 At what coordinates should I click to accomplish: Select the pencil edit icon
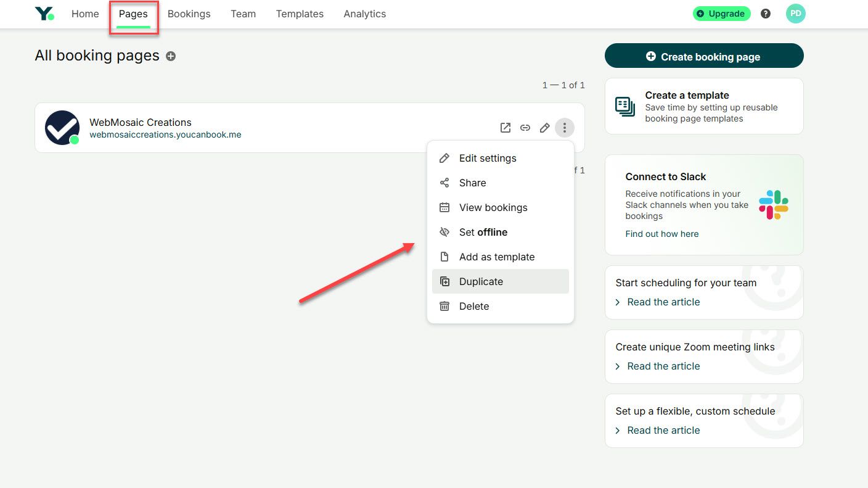pos(544,127)
